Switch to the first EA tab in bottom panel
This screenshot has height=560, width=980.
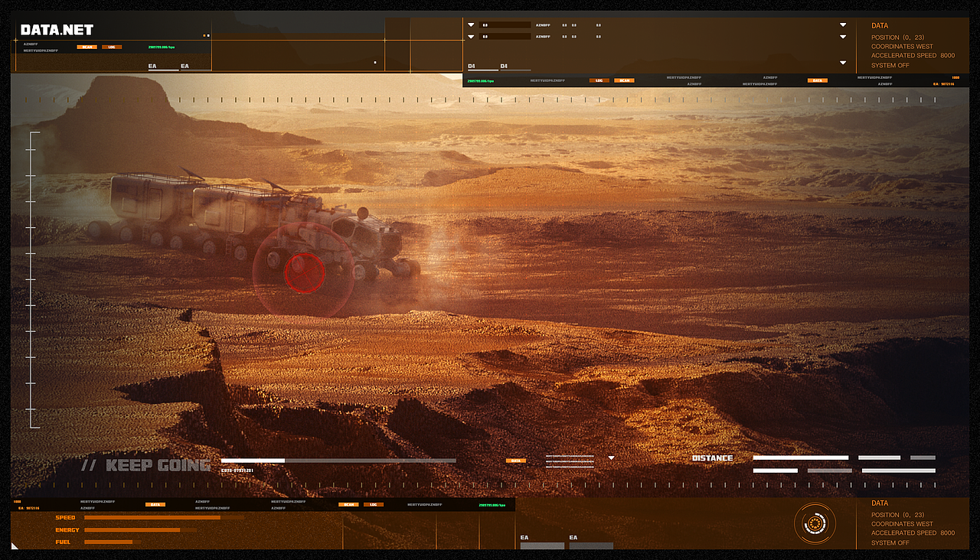click(542, 542)
